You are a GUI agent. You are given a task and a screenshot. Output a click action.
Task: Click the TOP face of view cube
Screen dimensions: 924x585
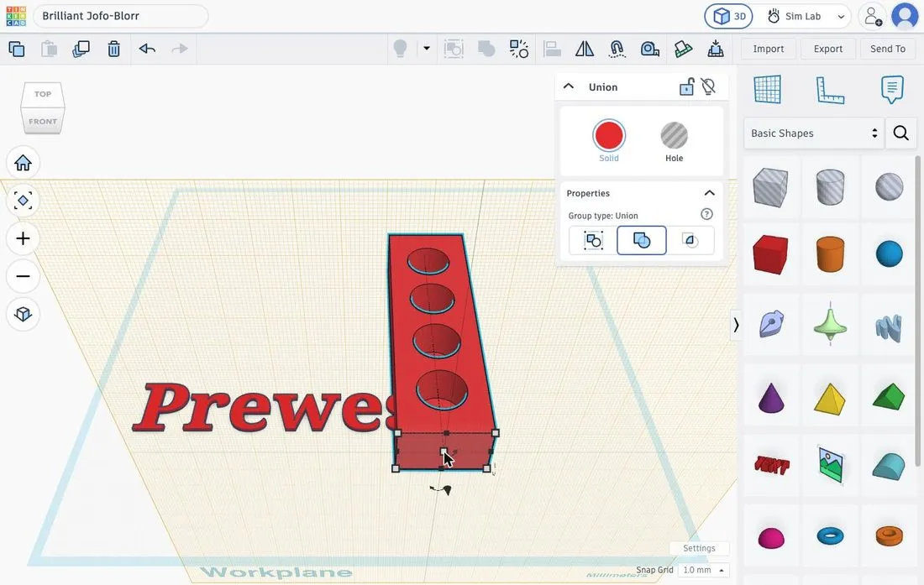coord(43,94)
